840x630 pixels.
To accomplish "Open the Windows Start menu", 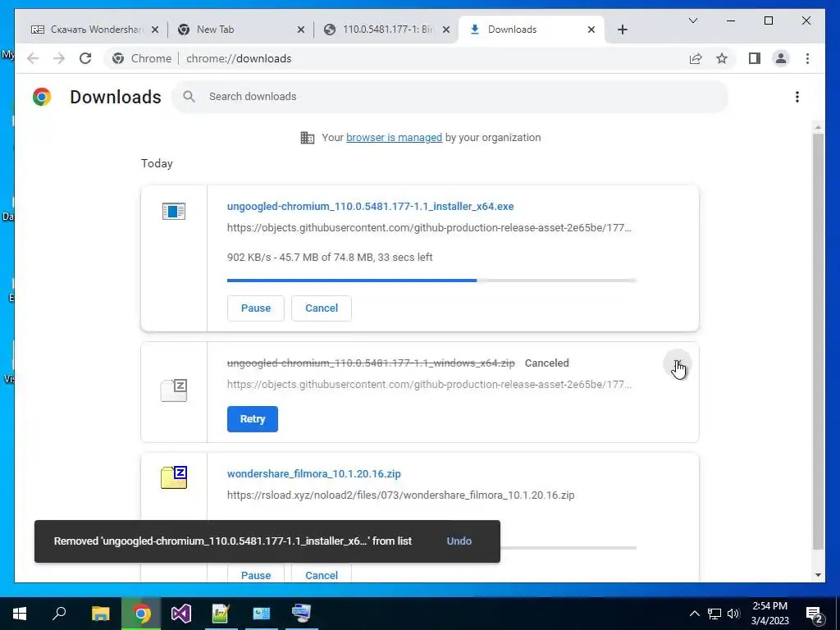I will click(20, 614).
